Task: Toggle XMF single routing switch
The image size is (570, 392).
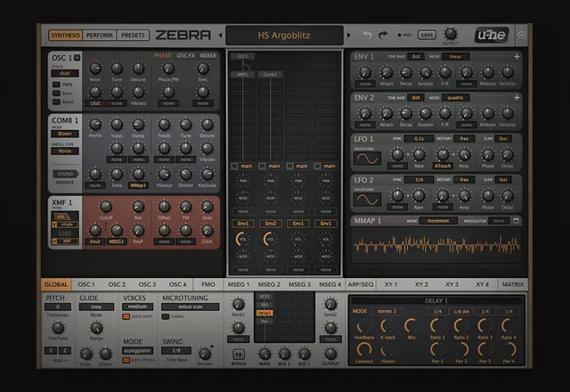Action: 65,225
